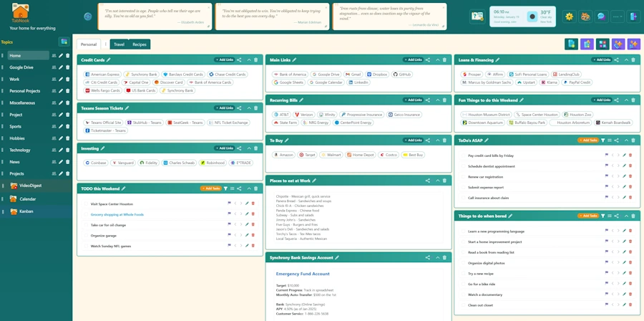Screen dimensions: 644x321
Task: Mark Take car for oil change done
Action: [x=86, y=225]
